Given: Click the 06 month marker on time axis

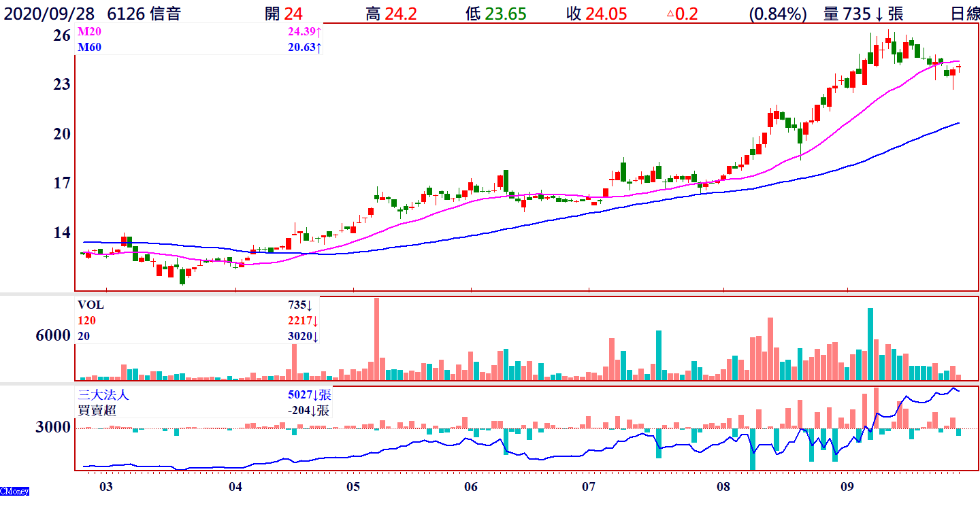Looking at the screenshot, I should click(471, 487).
